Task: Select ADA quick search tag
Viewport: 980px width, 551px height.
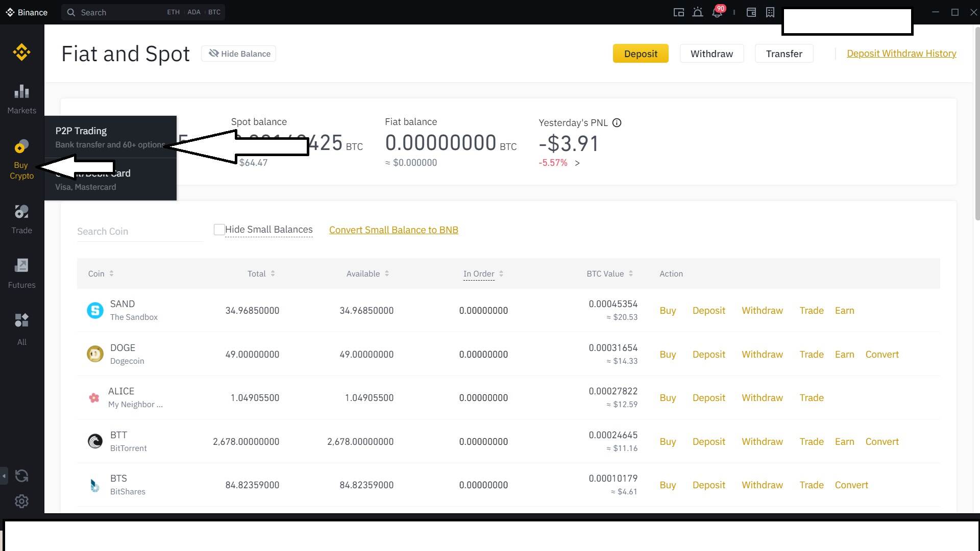Action: [x=194, y=12]
